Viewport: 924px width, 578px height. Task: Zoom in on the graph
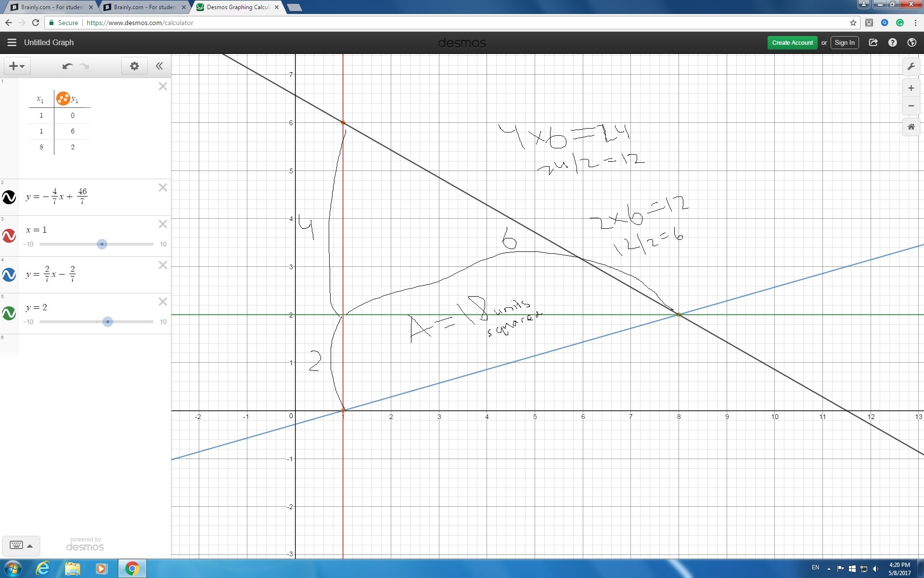click(911, 88)
